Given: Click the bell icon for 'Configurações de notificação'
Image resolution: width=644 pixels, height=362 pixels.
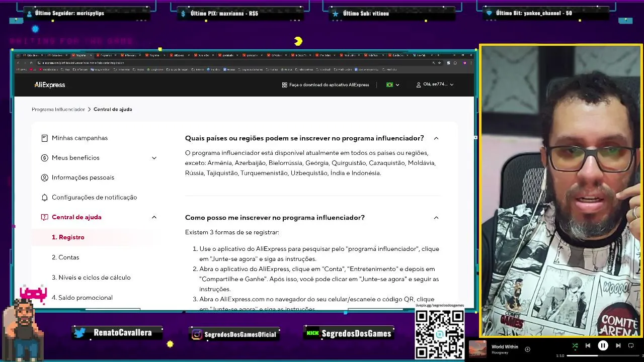Looking at the screenshot, I should [44, 198].
